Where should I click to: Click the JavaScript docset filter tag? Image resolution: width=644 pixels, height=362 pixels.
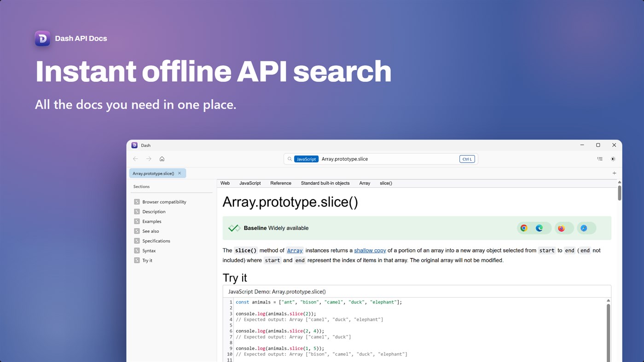(306, 159)
